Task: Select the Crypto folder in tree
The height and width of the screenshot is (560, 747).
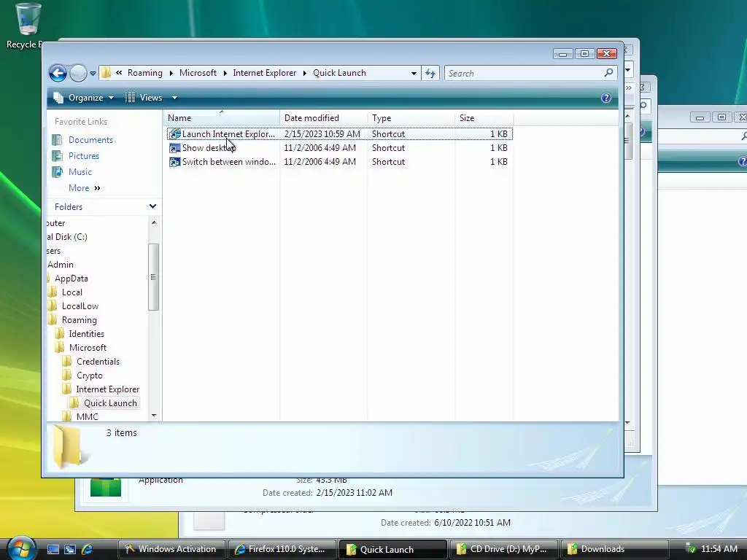Action: [x=89, y=376]
